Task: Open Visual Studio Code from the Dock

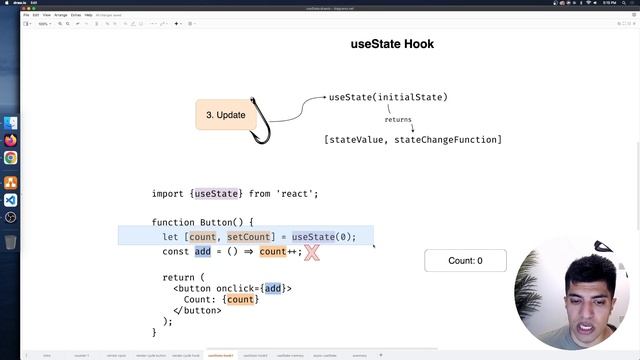Action: pyautogui.click(x=11, y=200)
